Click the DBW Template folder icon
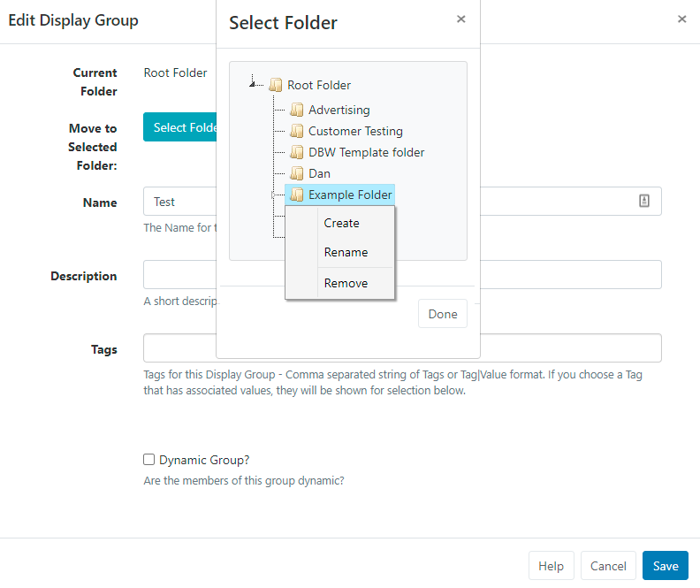Viewport: 700px width, 588px height. [x=296, y=152]
